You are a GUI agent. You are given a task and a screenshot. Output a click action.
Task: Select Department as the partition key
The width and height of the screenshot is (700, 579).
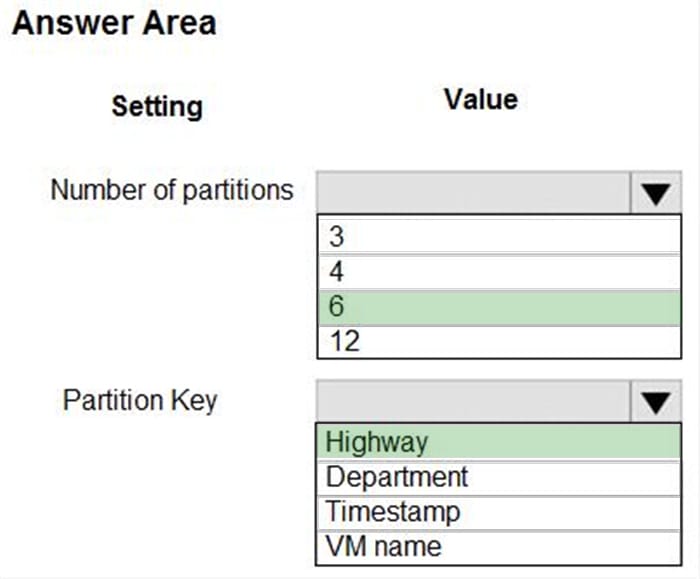(498, 477)
